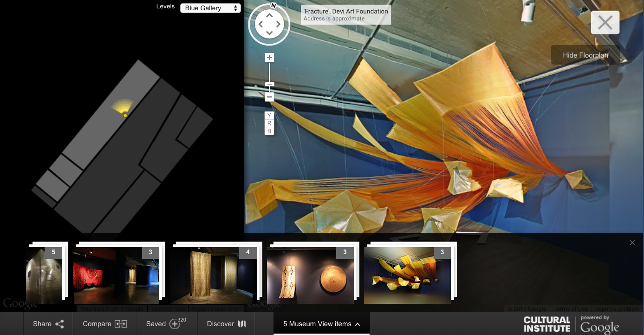Open the first thumbnail with 5 items
Viewport: 644px width, 335px height.
[x=44, y=275]
